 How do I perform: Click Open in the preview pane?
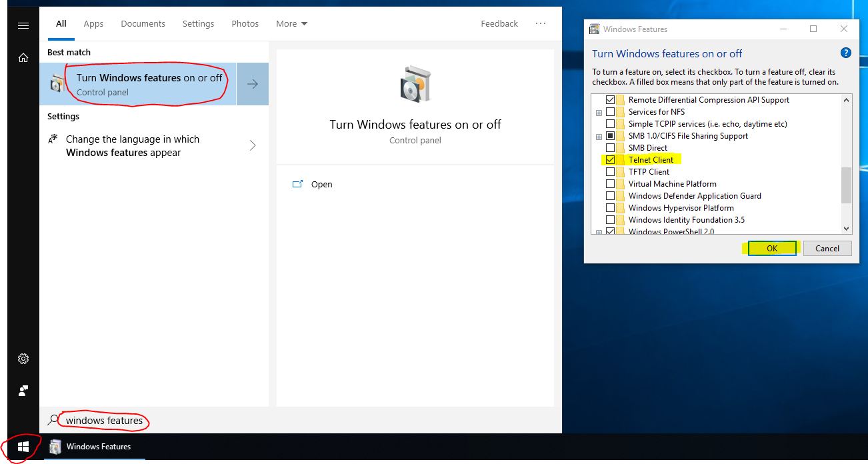coord(321,184)
